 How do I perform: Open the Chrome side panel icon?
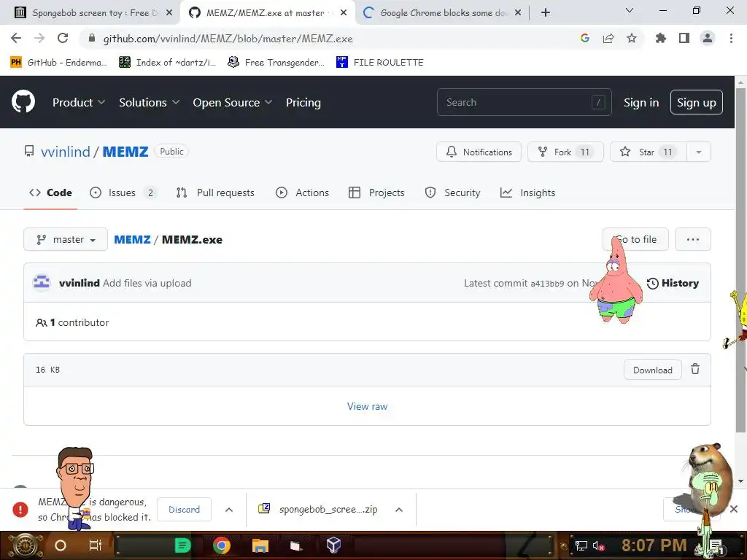click(x=684, y=38)
